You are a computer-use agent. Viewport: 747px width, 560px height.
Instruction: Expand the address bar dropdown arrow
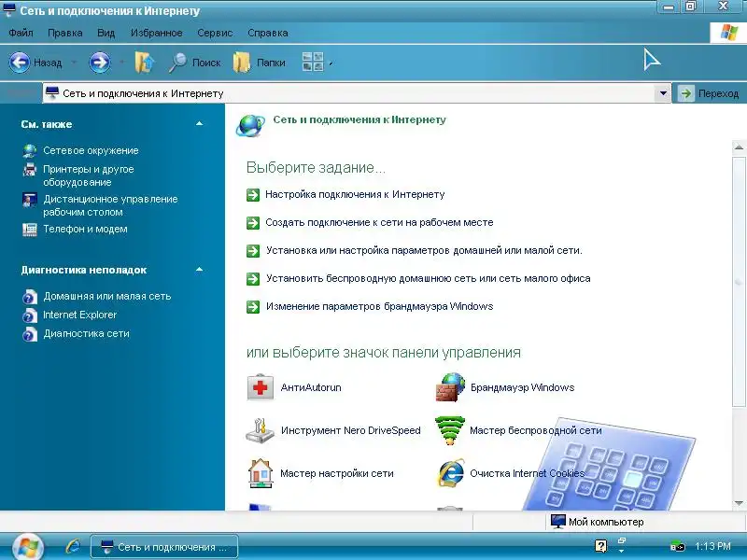point(663,93)
